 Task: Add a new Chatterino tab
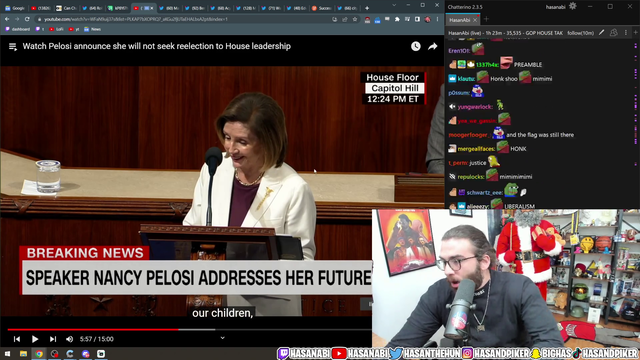click(486, 19)
